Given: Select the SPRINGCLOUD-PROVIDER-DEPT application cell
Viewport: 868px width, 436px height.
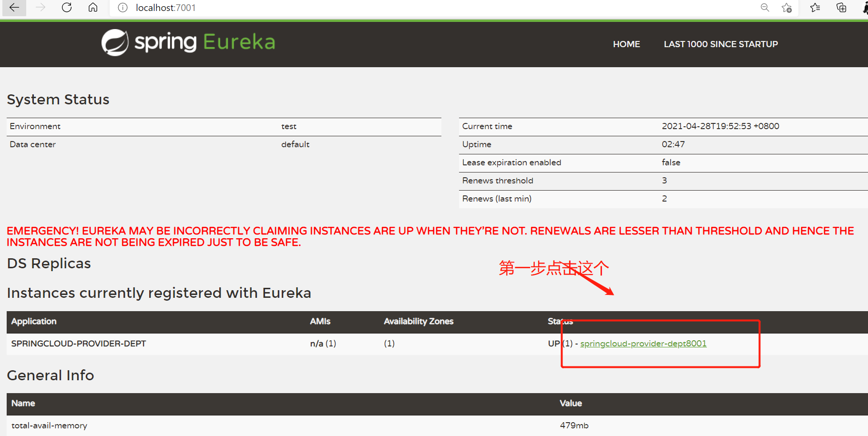Looking at the screenshot, I should tap(79, 344).
